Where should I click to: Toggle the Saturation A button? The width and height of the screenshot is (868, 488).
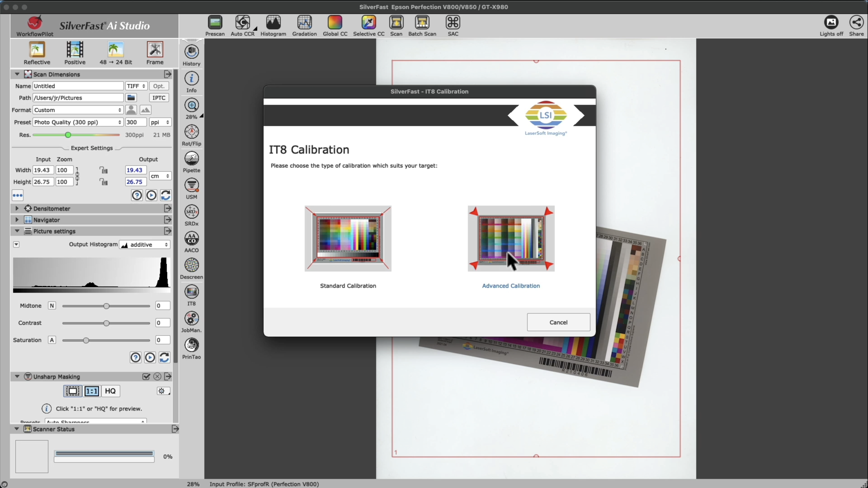[52, 340]
